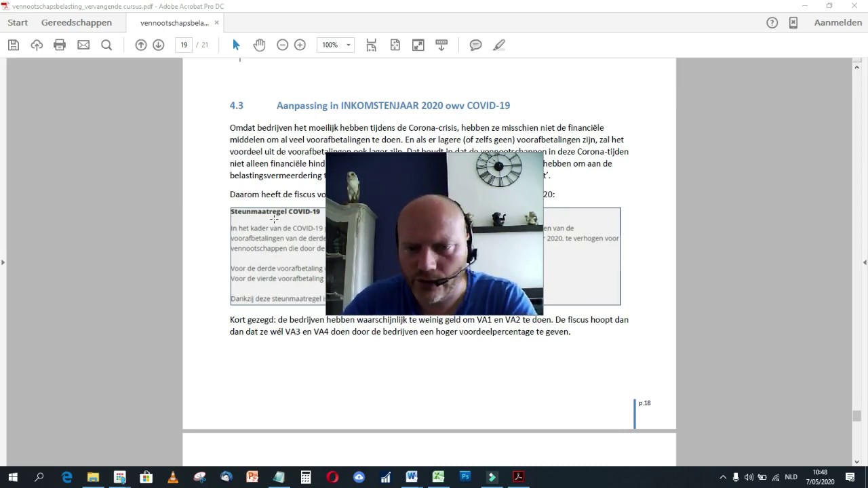Open the Windows Start menu
The image size is (868, 488).
tap(13, 477)
